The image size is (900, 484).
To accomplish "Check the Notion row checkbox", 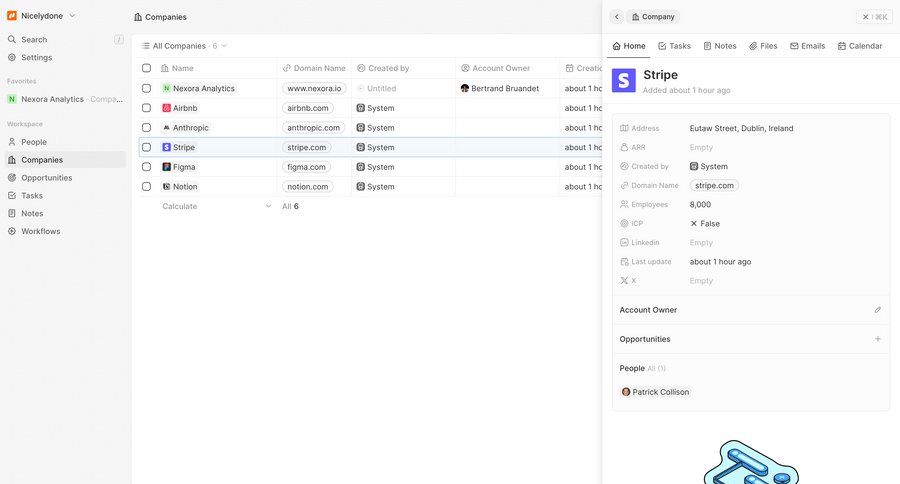I will pyautogui.click(x=146, y=187).
